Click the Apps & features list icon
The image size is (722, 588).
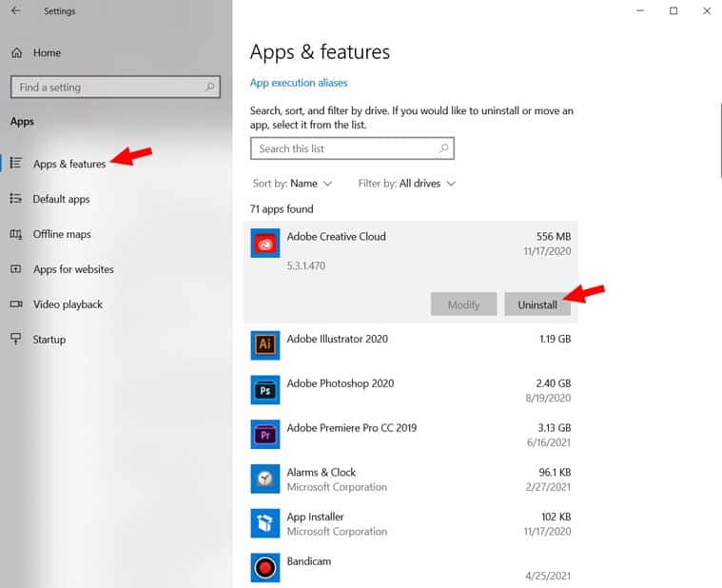[16, 163]
